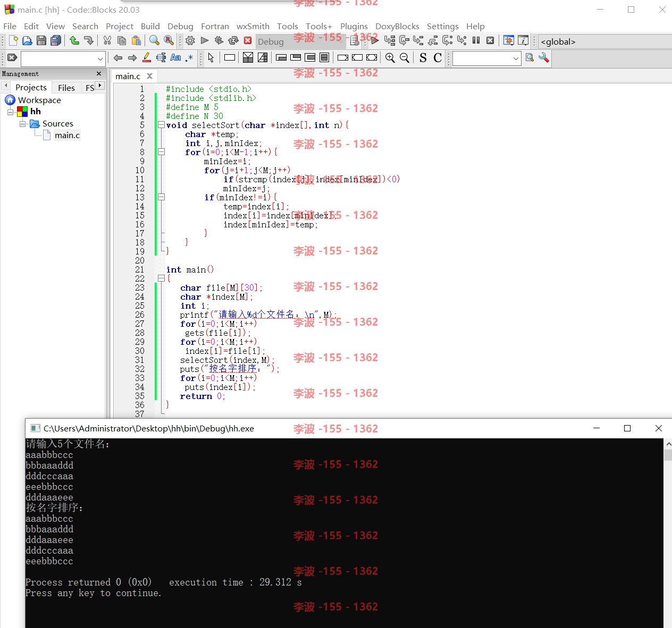672x628 pixels.
Task: Zoom out the editor with the minus magnifier
Action: [x=405, y=58]
